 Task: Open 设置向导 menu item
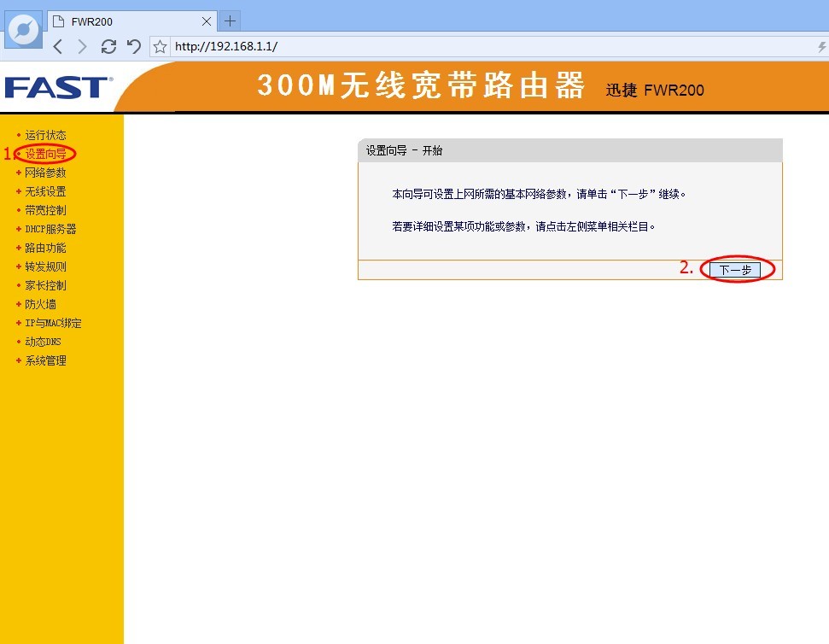click(x=45, y=154)
